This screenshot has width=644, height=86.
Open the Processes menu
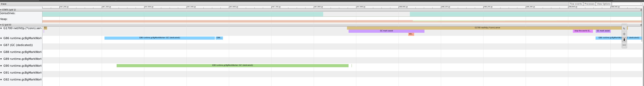589,4
